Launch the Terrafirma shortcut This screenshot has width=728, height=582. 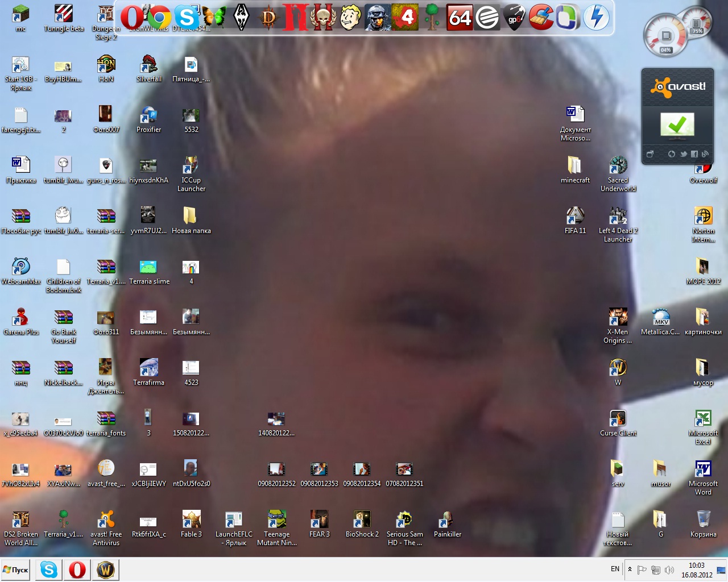point(148,373)
